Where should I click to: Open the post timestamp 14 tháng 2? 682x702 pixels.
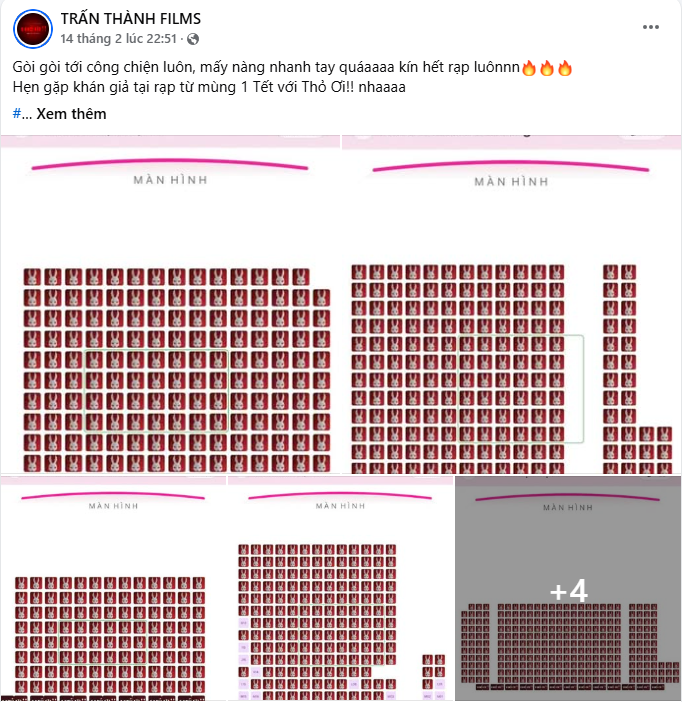click(x=119, y=39)
